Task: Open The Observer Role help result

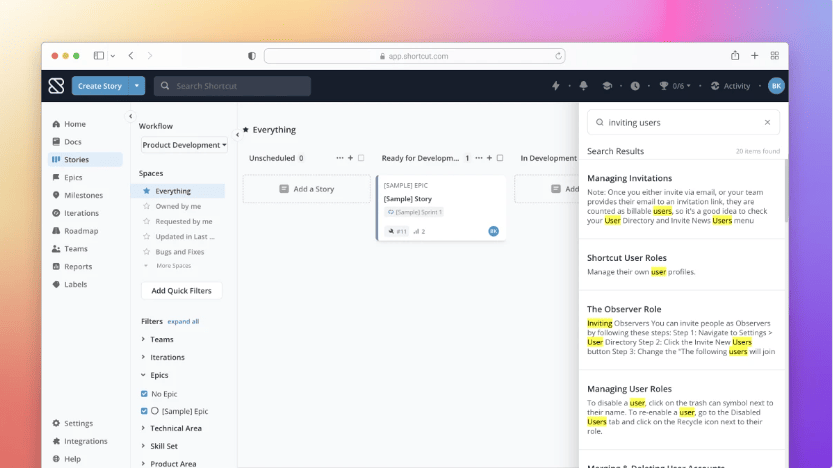Action: point(624,309)
